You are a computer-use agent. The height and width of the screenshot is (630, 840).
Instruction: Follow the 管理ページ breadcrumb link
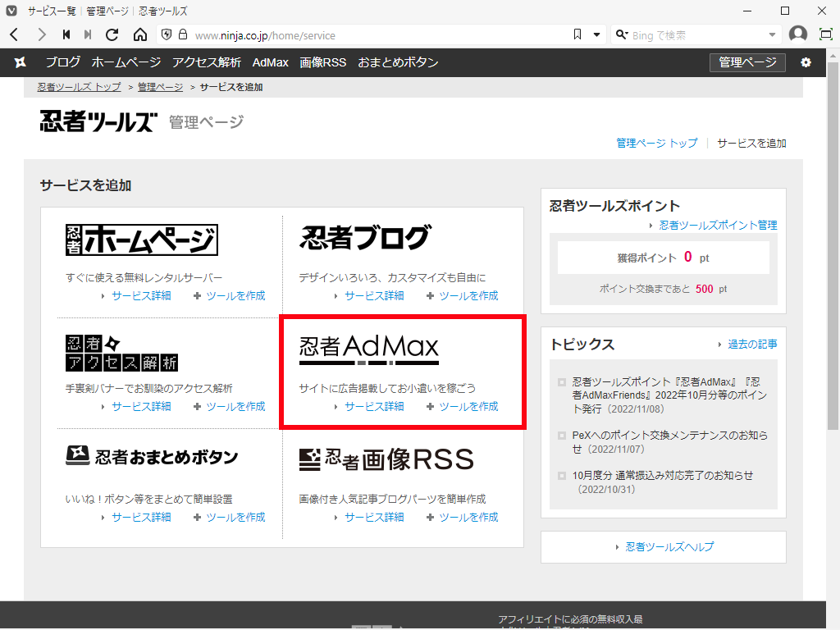click(160, 87)
